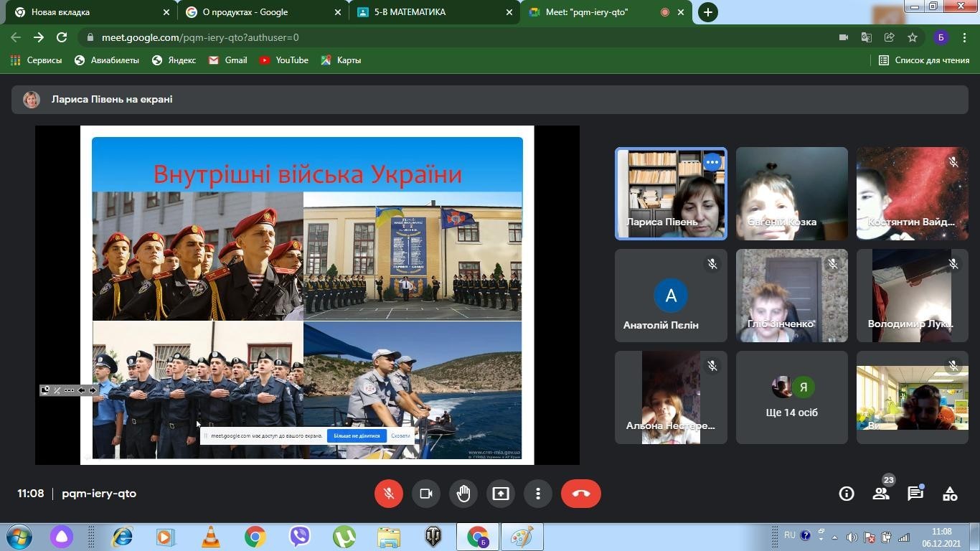The width and height of the screenshot is (980, 551).
Task: Open meeting details info icon
Action: coord(847,494)
